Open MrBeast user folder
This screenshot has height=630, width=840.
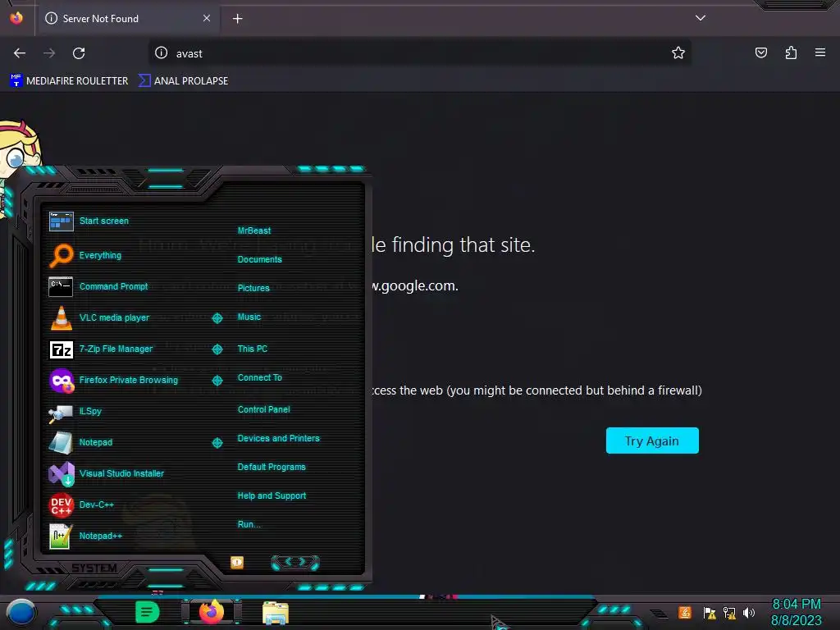[x=254, y=231]
